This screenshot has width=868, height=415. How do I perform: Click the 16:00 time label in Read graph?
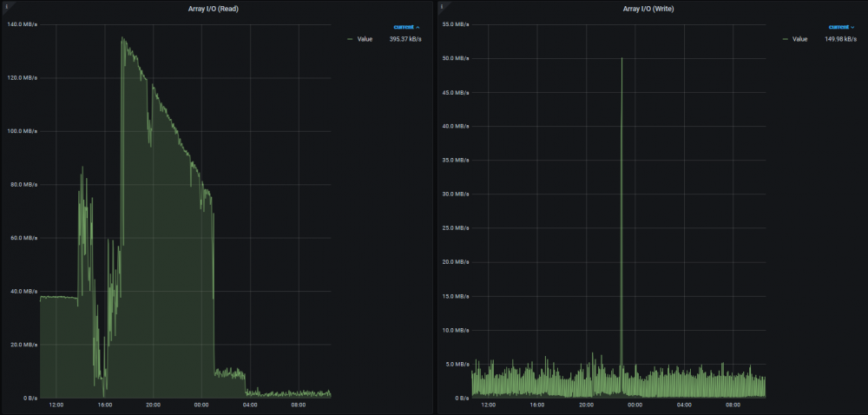(105, 405)
